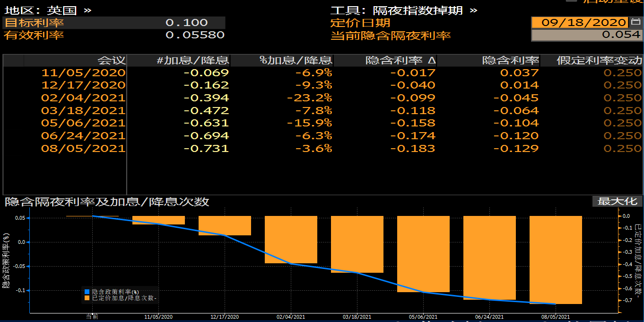Click the orange 已定价加息/降息次数 legend swatch

tap(87, 298)
